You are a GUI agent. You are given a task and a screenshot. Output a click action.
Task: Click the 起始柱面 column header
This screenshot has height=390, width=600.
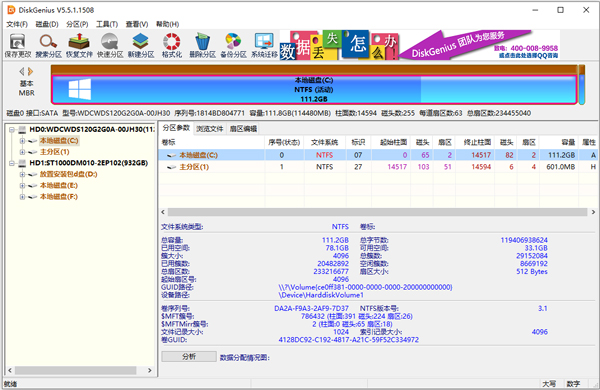[390, 142]
